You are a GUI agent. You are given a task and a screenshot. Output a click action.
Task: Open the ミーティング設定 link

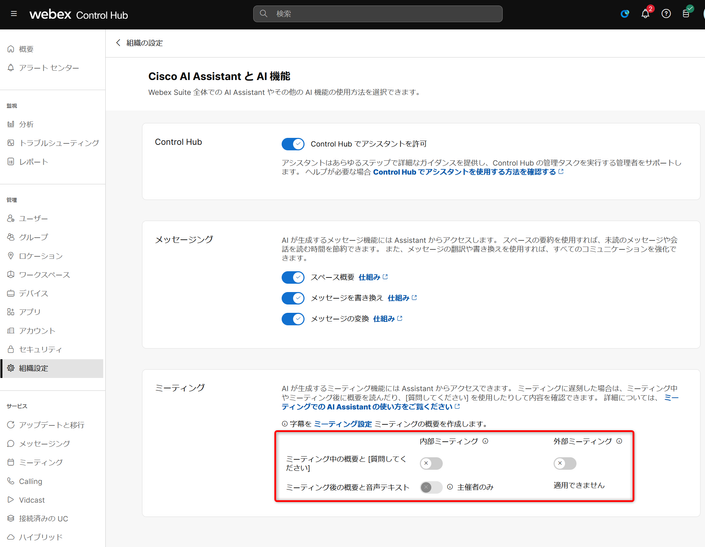(x=343, y=424)
